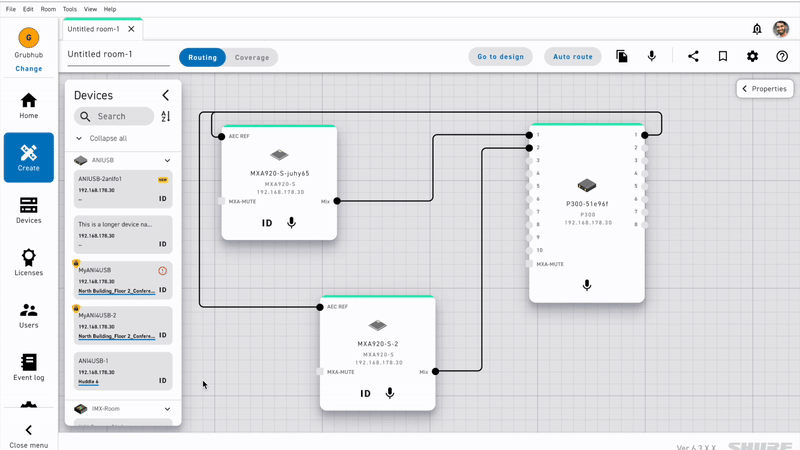Viewport: 800px width, 450px height.
Task: Edit the Untitled room-1 name field
Action: pos(118,55)
